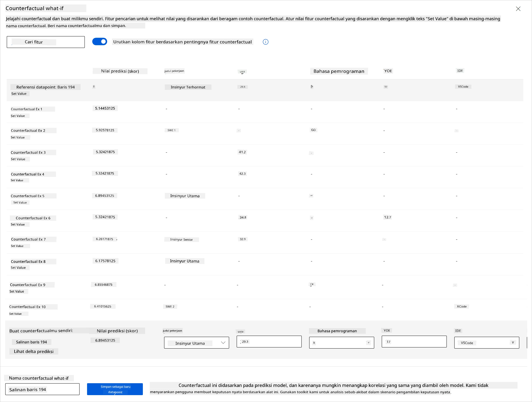Click Set Value under Counterfactual Ex 1
This screenshot has height=402, width=532.
coord(18,116)
